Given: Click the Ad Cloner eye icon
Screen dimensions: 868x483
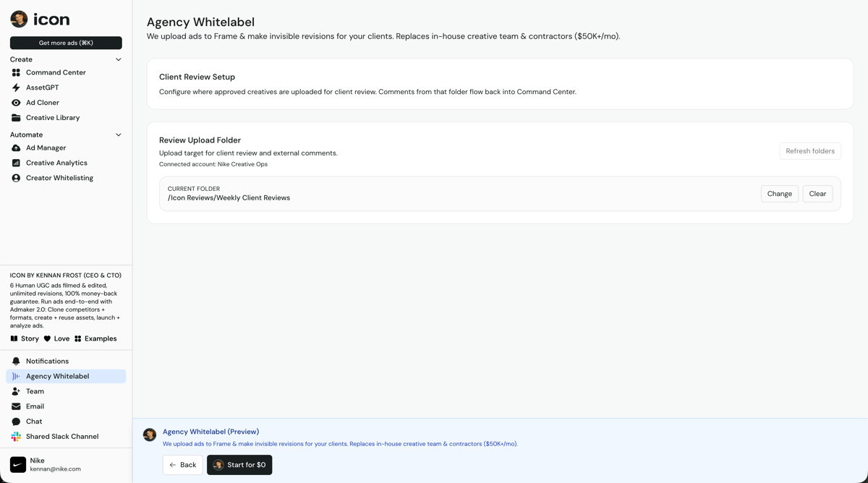Looking at the screenshot, I should [16, 103].
